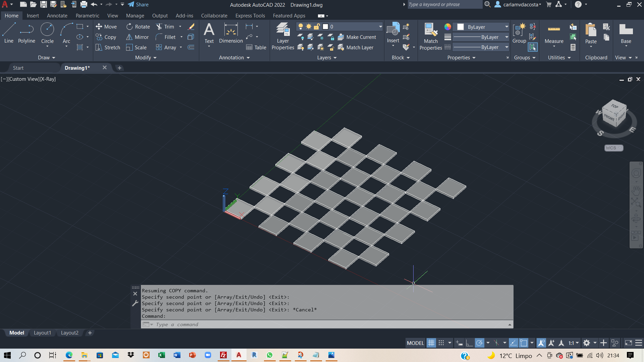Activate the Move command
644x362 pixels.
(106, 27)
